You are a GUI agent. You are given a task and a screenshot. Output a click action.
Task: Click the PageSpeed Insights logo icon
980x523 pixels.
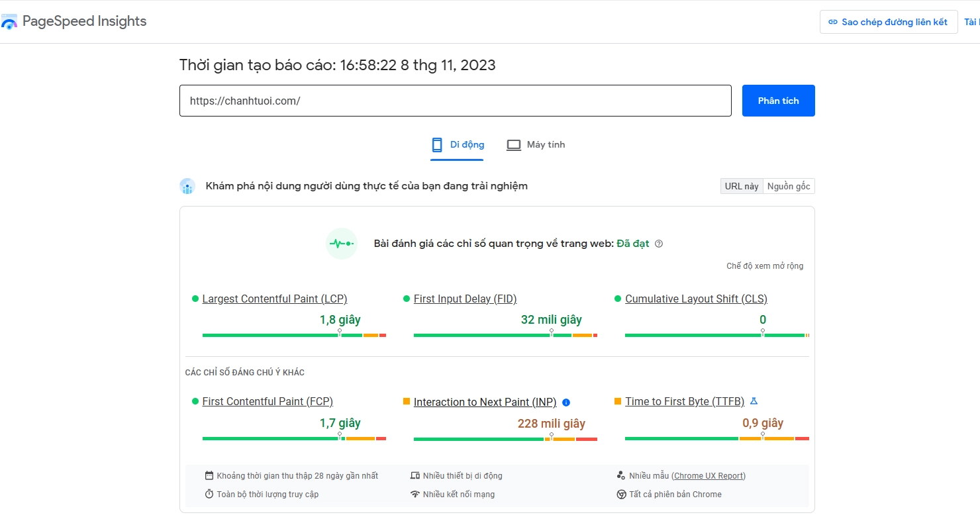9,22
